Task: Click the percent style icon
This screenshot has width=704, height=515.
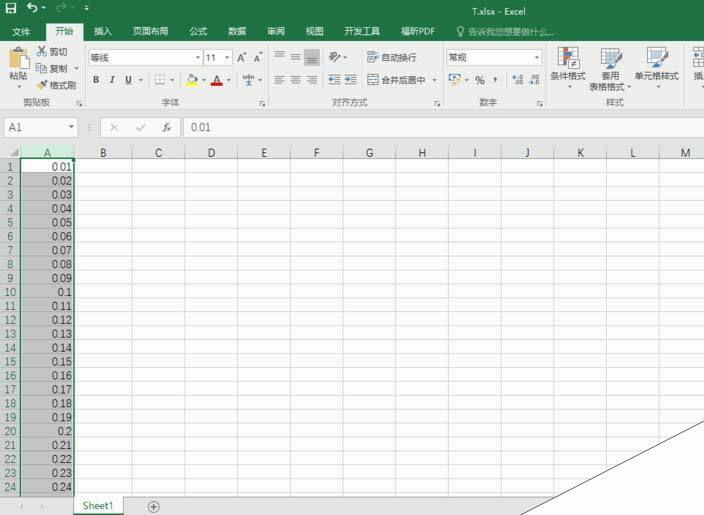Action: tap(480, 80)
